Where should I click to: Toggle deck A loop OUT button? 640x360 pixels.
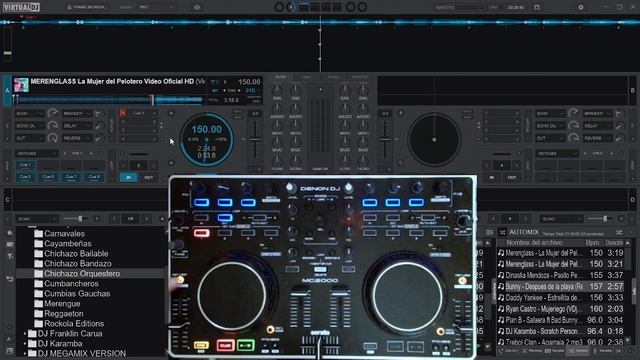click(x=148, y=178)
